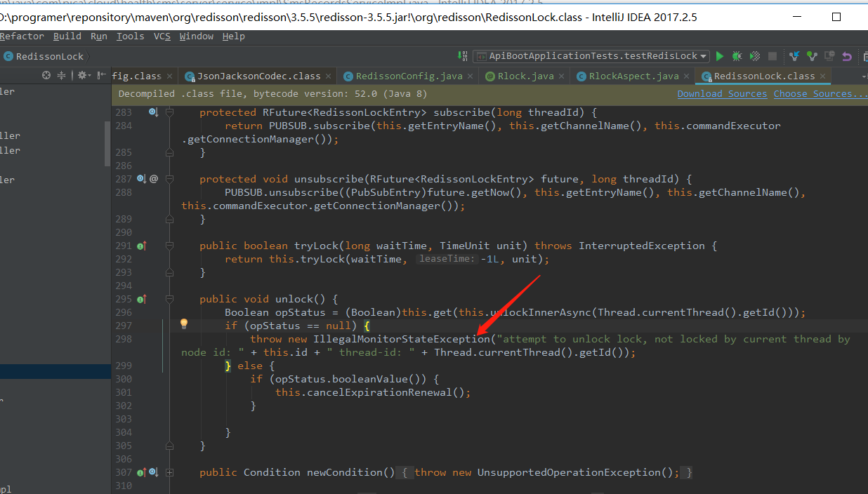Click the Choose Sources link
Screen dimensions: 868x494
click(x=820, y=93)
